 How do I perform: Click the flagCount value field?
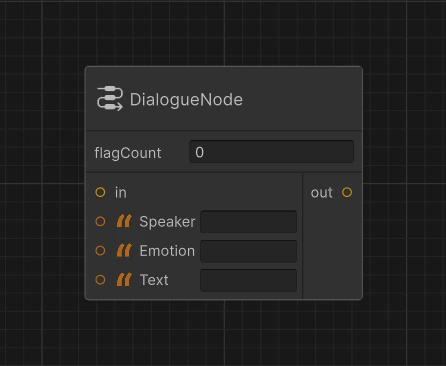click(271, 152)
